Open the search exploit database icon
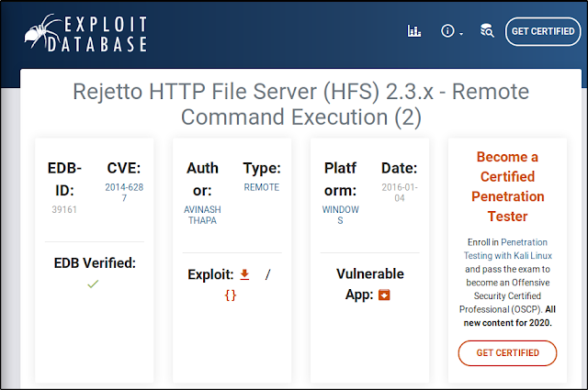Screen dimensions: 588x390 coord(486,31)
